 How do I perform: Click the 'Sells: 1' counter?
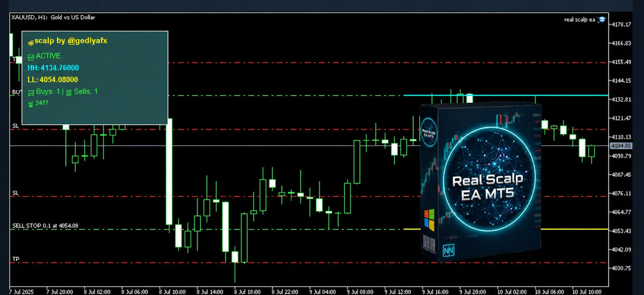pos(86,92)
